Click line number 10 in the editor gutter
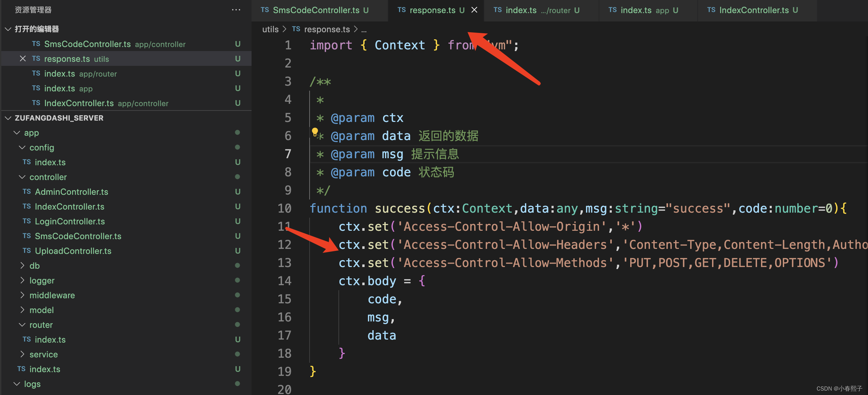 (x=285, y=208)
